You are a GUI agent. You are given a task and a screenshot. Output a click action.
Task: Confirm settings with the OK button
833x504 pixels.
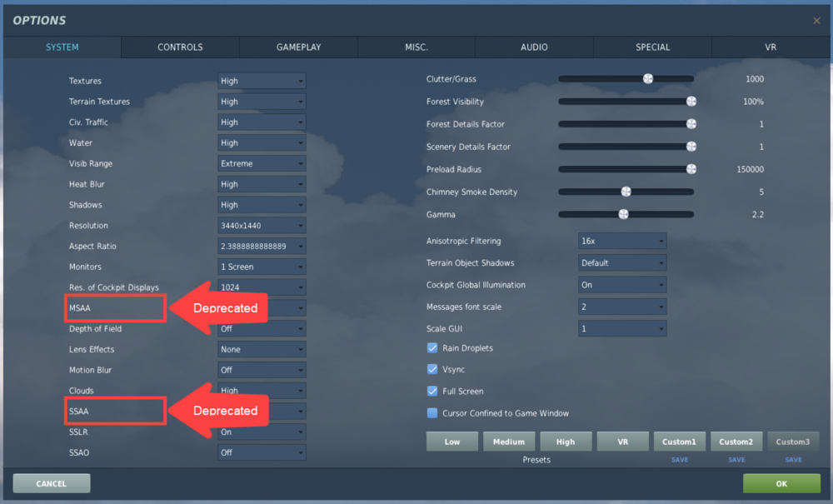pos(781,483)
